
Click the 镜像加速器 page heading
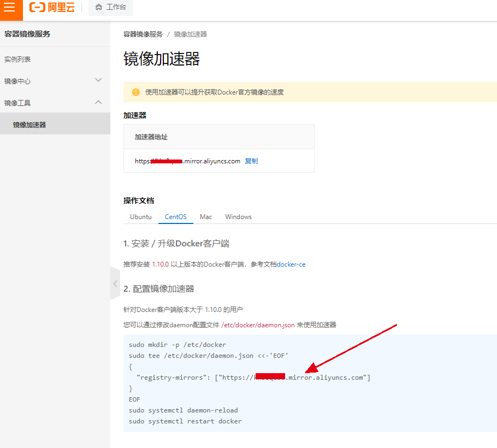[x=162, y=59]
